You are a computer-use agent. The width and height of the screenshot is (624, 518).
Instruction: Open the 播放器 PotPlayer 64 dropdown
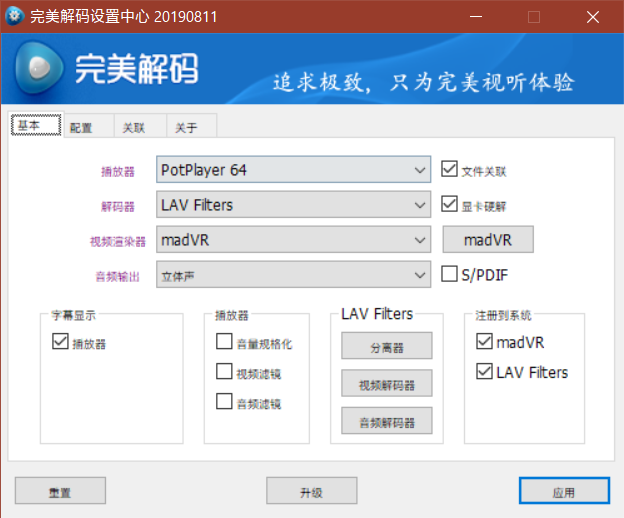(293, 169)
